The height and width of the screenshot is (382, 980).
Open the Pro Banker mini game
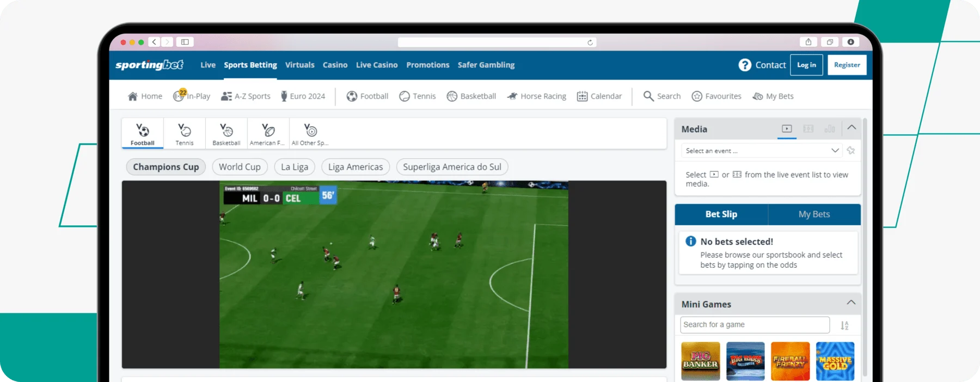coord(701,361)
